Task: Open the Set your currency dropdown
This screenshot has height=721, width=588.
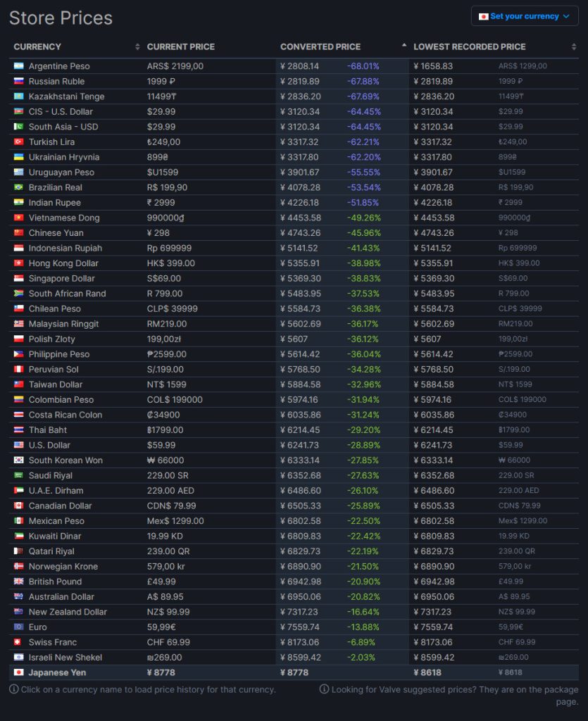Action: pos(524,16)
